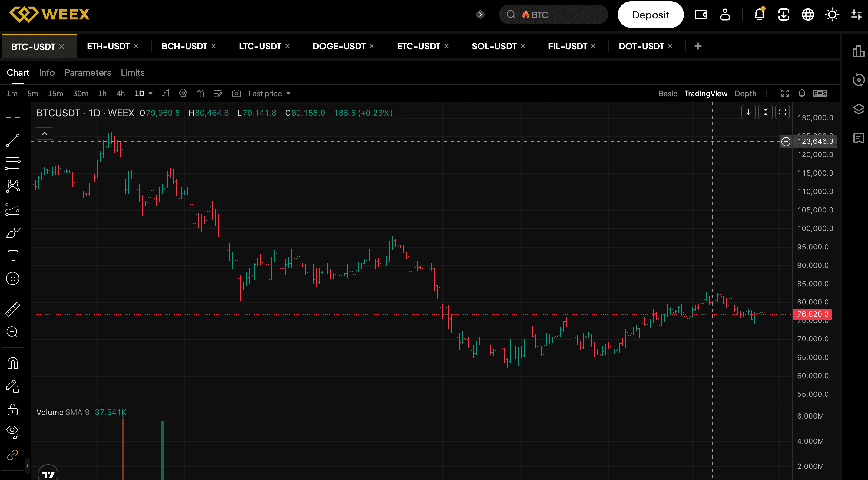Close the BCH-USDT tab
The height and width of the screenshot is (480, 868).
(214, 46)
